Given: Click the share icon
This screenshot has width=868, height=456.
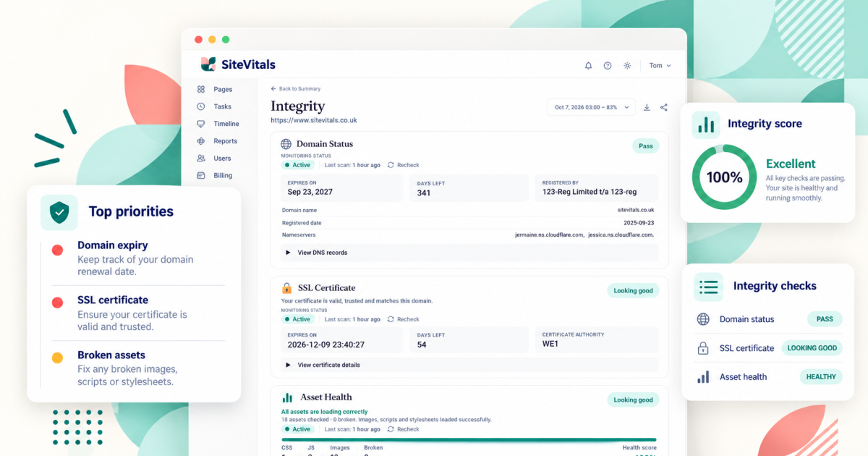Looking at the screenshot, I should click(x=664, y=107).
